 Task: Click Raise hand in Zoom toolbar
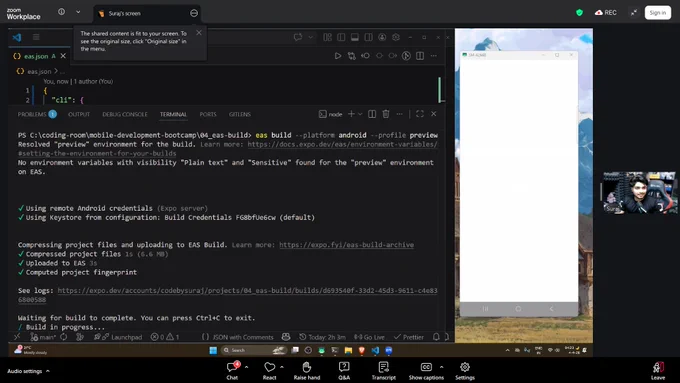pos(307,371)
